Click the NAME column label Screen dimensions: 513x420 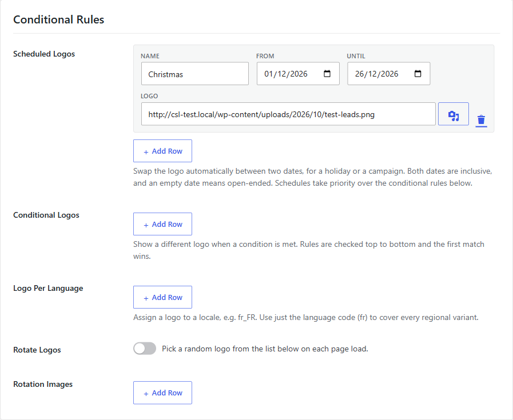click(150, 56)
